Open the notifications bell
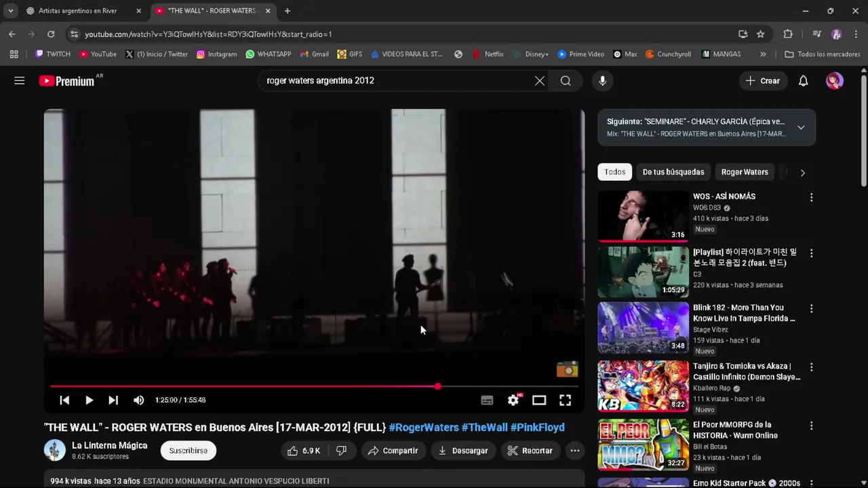 [x=803, y=81]
